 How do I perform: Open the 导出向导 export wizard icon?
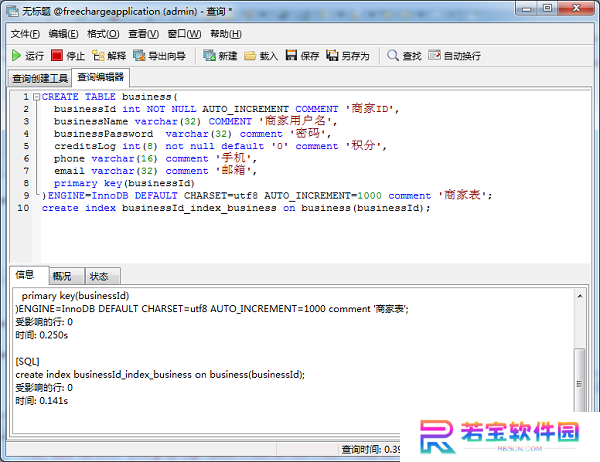coord(139,56)
